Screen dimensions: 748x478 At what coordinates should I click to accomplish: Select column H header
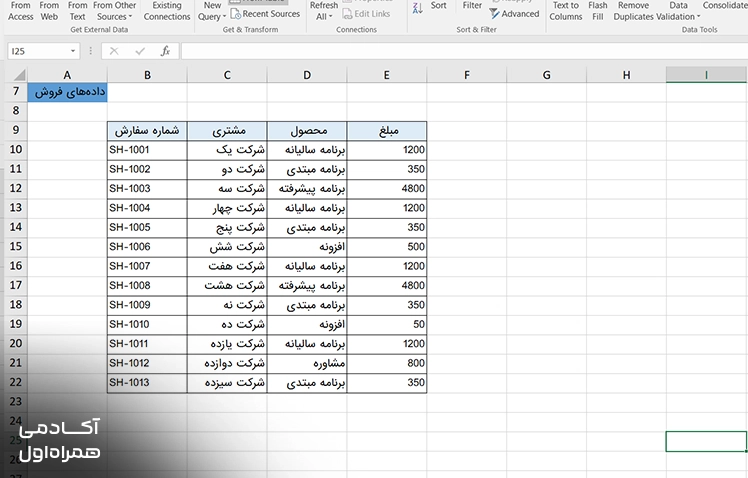coord(626,75)
